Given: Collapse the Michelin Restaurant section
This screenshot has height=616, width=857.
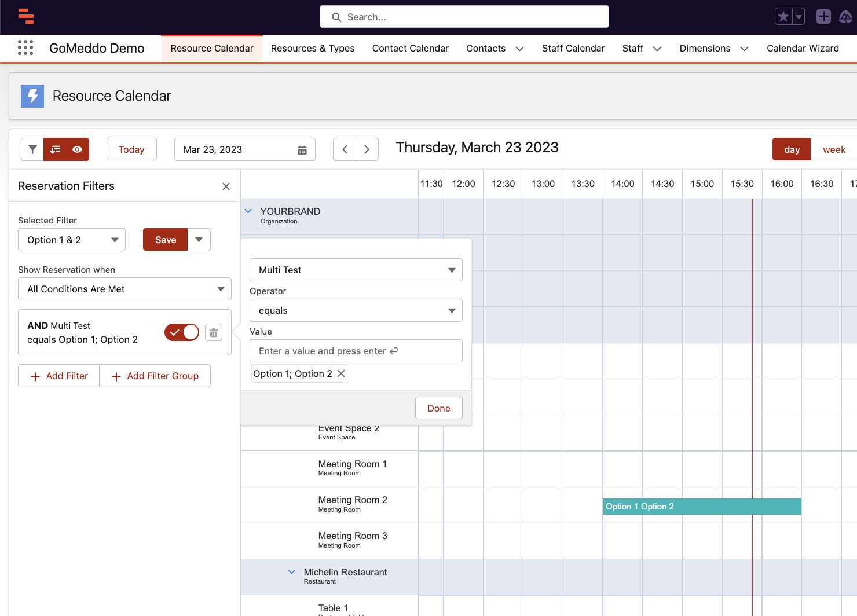Looking at the screenshot, I should [x=291, y=572].
